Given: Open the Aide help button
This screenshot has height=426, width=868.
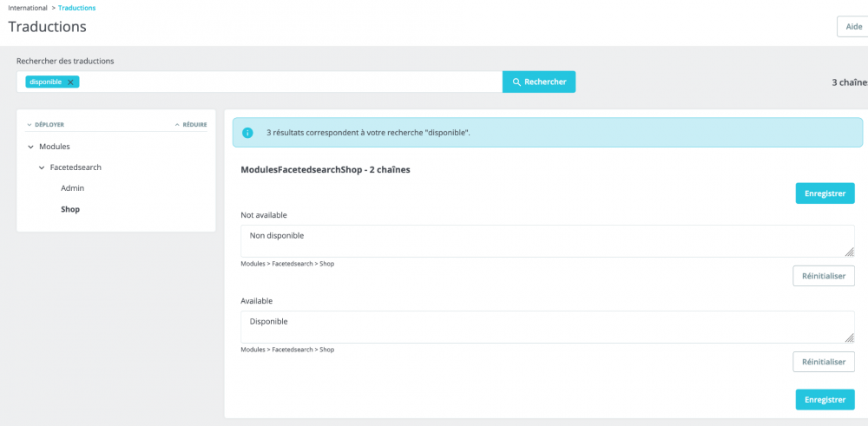Looking at the screenshot, I should coord(853,27).
